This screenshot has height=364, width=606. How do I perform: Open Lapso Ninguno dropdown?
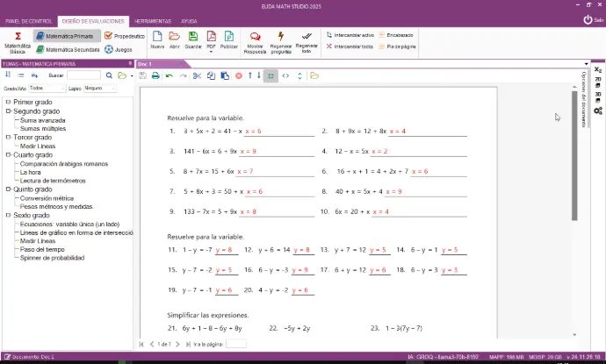click(100, 89)
